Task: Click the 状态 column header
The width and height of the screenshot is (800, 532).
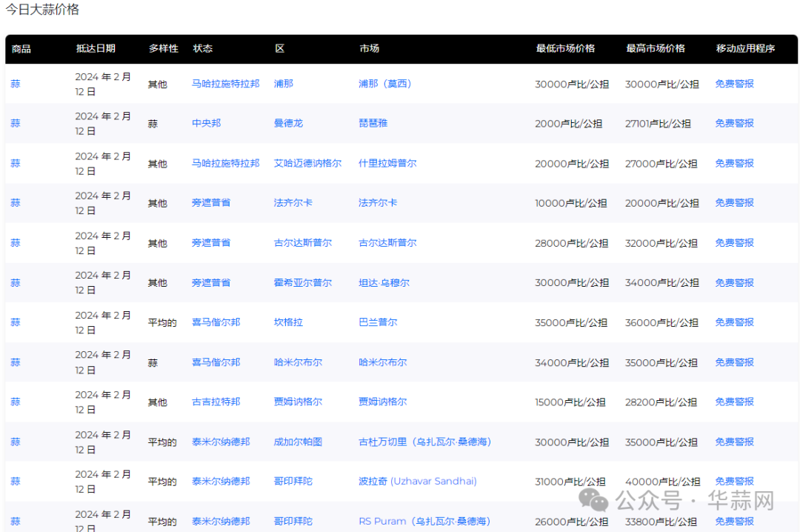Action: (x=202, y=48)
